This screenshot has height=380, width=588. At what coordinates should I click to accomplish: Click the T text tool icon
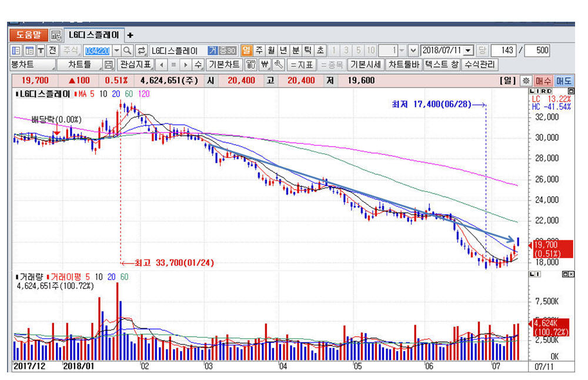(40, 51)
